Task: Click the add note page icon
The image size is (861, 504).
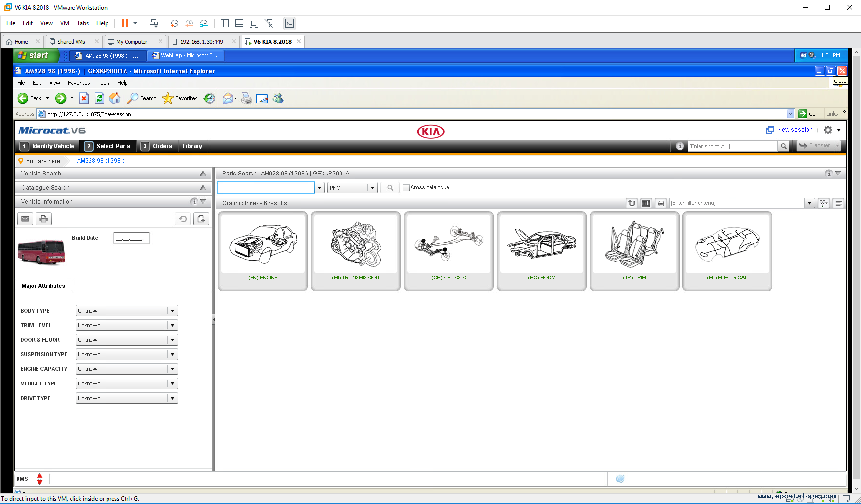Action: tap(201, 219)
